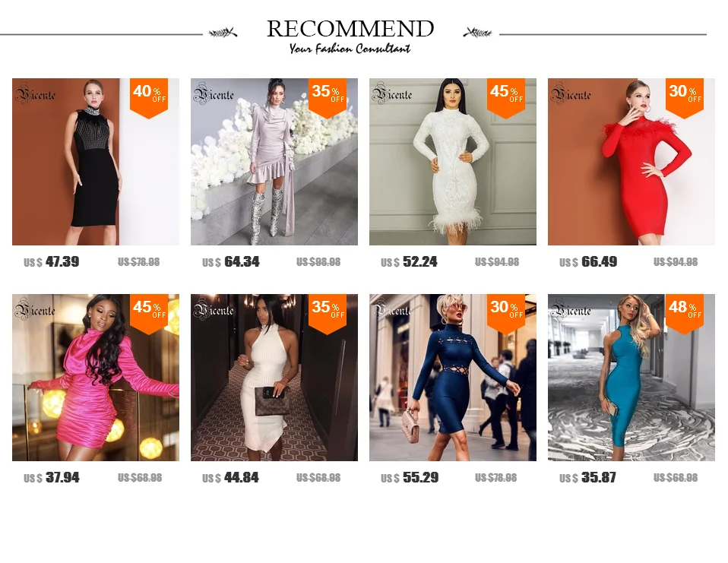Open the navy cut-out bandage dress product
728x563 pixels.
(453, 378)
